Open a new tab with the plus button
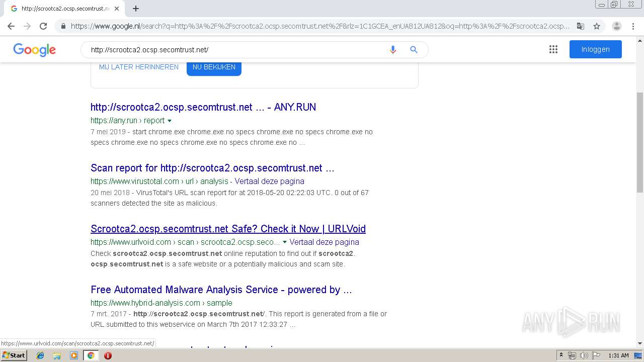Image resolution: width=644 pixels, height=362 pixels. tap(136, 9)
